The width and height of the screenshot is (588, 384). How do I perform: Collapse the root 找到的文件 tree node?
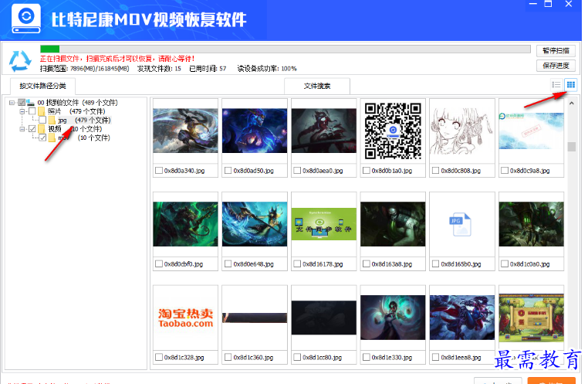click(x=12, y=103)
